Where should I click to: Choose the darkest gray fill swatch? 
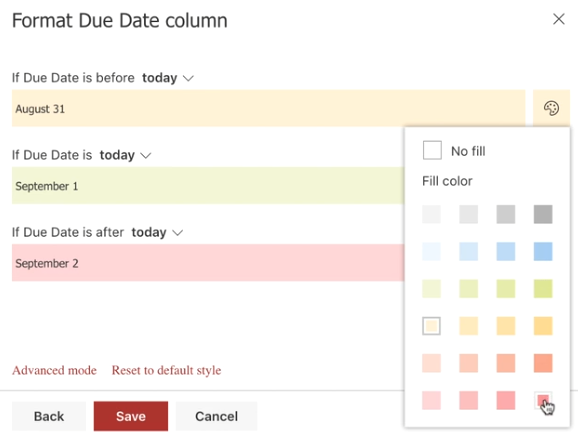tap(543, 214)
